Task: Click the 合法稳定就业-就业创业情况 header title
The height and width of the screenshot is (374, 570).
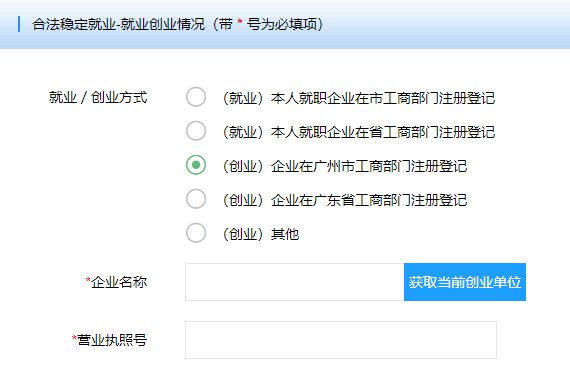Action: [x=119, y=24]
